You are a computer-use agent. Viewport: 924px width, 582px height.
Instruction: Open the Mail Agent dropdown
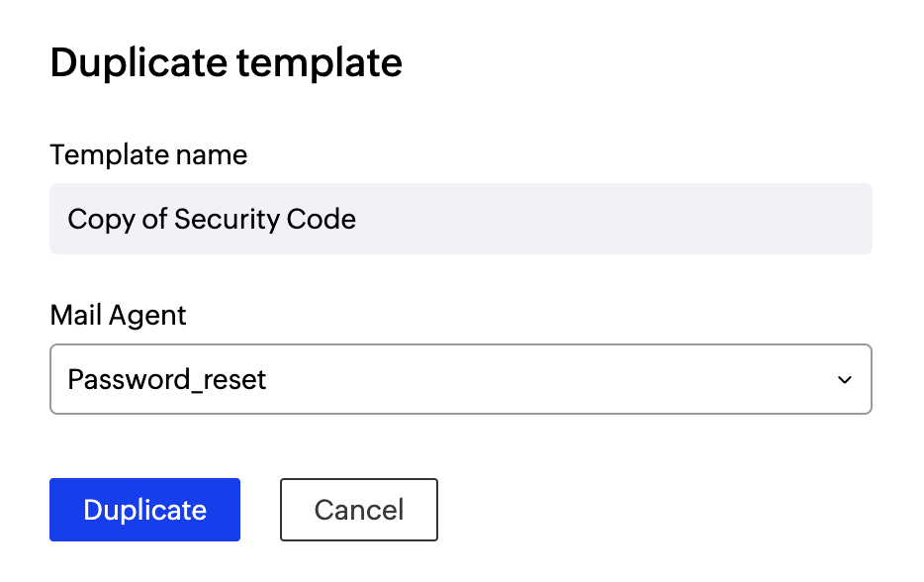coord(460,379)
